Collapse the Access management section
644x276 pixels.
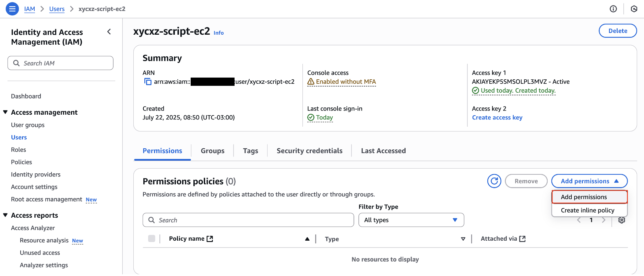(x=5, y=112)
